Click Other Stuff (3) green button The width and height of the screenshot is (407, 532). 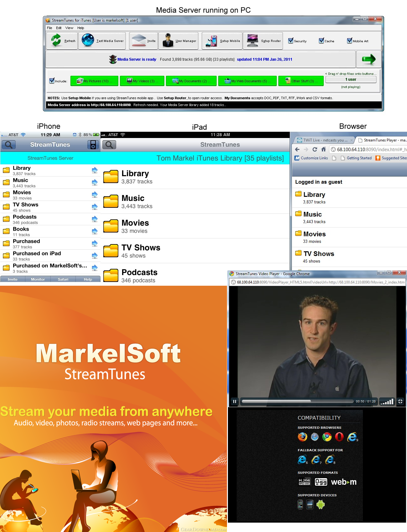tap(301, 81)
